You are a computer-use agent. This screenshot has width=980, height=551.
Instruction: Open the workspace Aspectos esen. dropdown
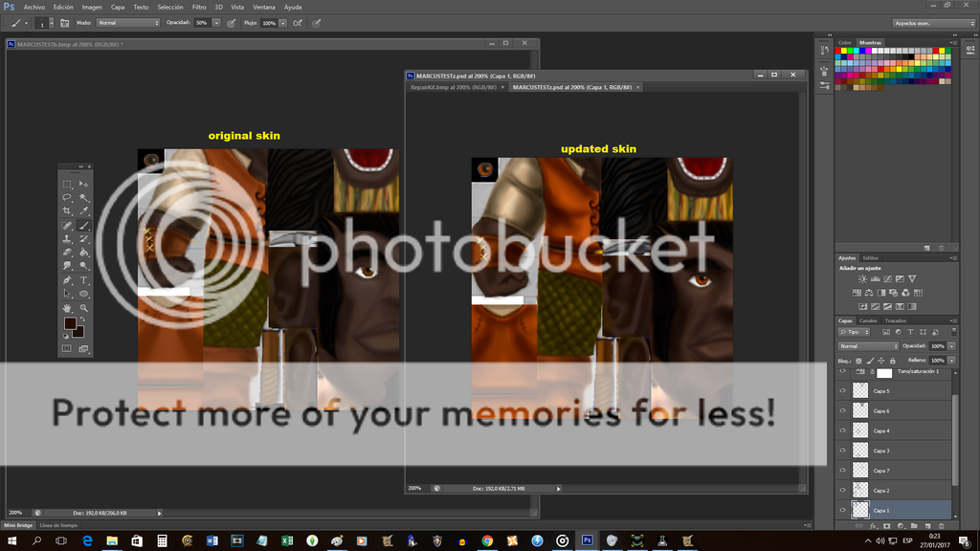(934, 23)
